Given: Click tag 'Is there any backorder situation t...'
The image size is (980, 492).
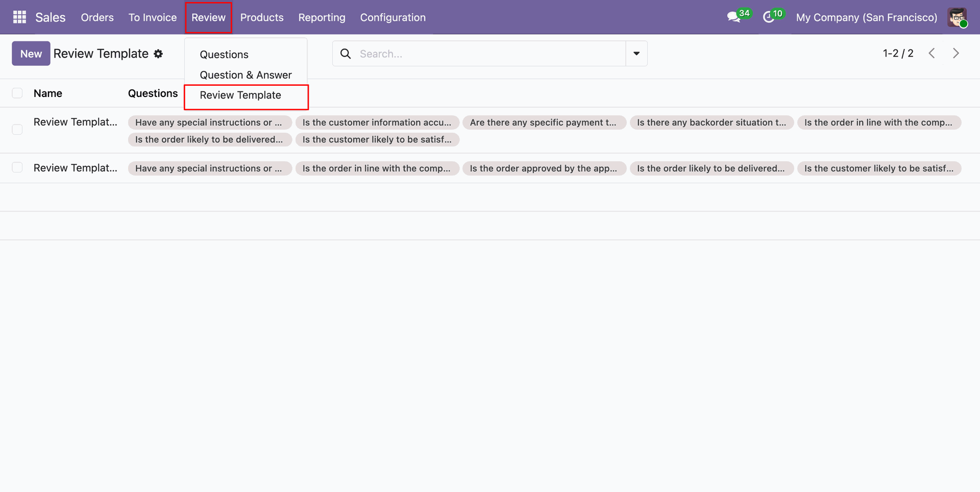Looking at the screenshot, I should (x=712, y=122).
